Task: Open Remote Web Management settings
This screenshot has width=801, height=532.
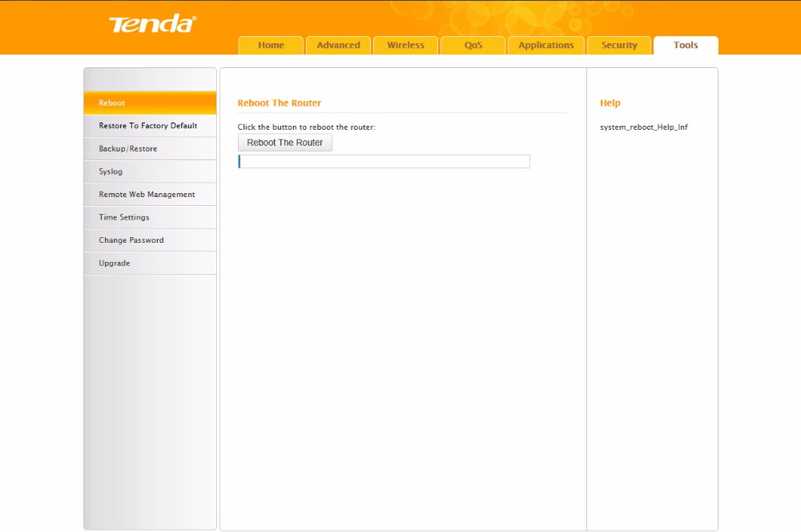Action: [150, 195]
